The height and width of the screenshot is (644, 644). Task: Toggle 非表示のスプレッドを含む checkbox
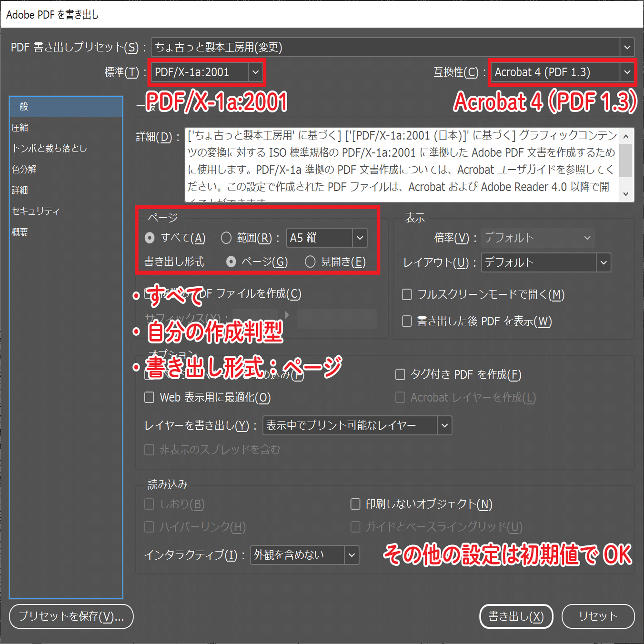pyautogui.click(x=149, y=450)
